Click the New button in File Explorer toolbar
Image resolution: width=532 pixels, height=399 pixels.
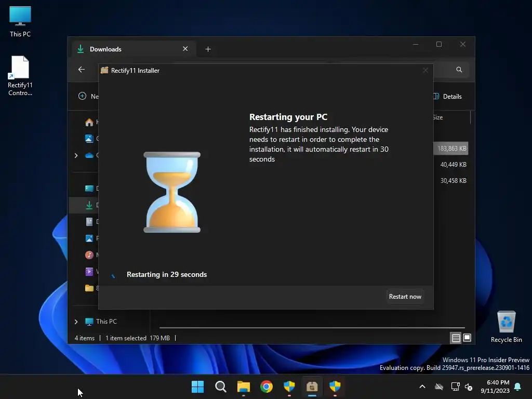coord(88,96)
